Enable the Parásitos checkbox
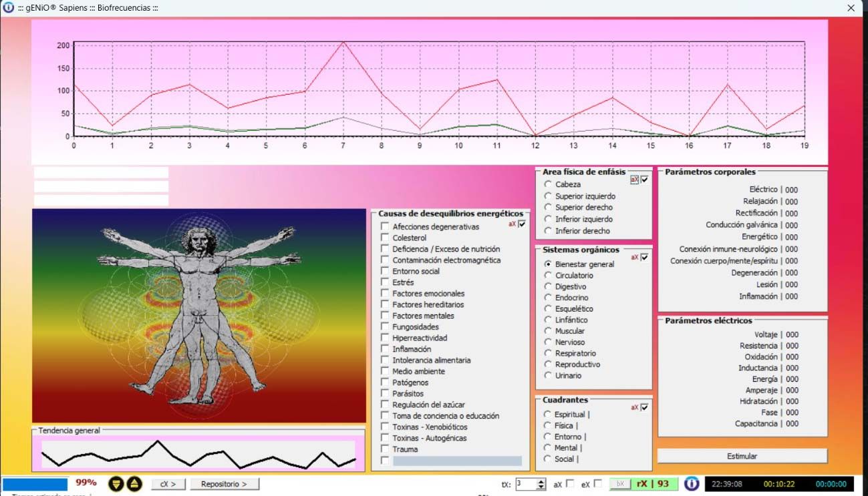868x496 pixels. (386, 394)
